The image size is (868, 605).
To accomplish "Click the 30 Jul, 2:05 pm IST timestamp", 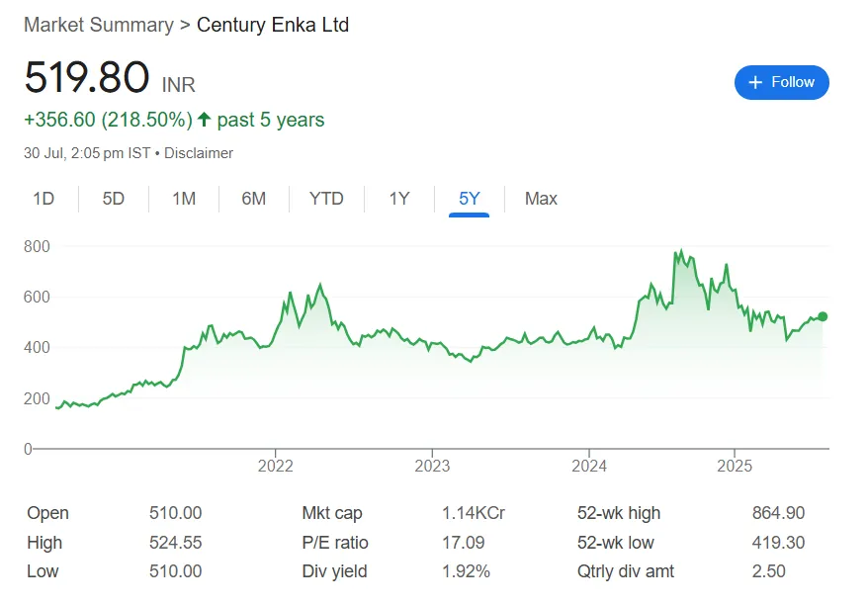I will click(87, 153).
